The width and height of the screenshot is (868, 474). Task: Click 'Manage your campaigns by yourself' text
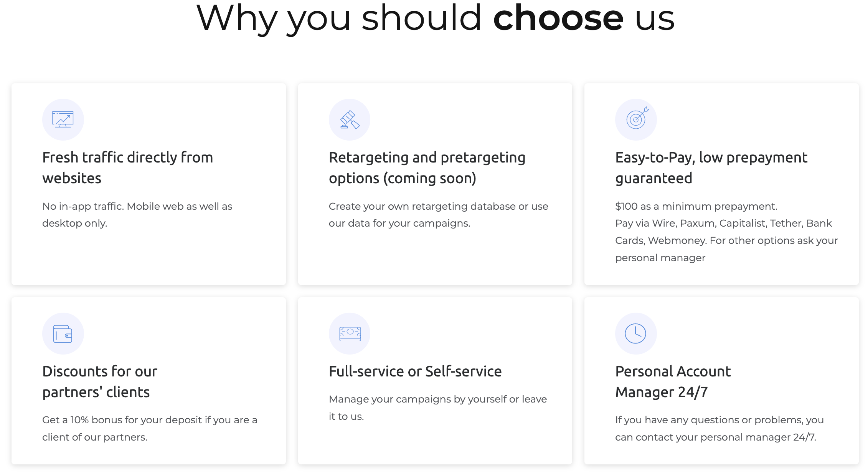coord(437,408)
